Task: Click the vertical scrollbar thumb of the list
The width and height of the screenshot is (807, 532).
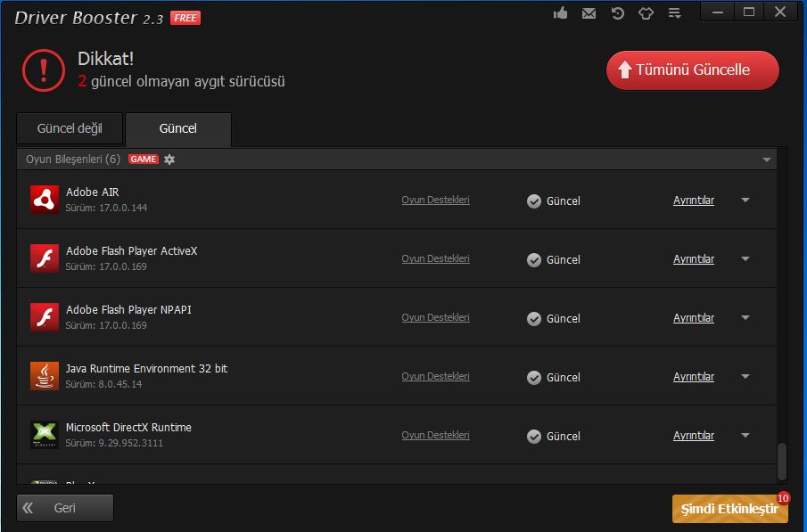Action: pos(782,461)
